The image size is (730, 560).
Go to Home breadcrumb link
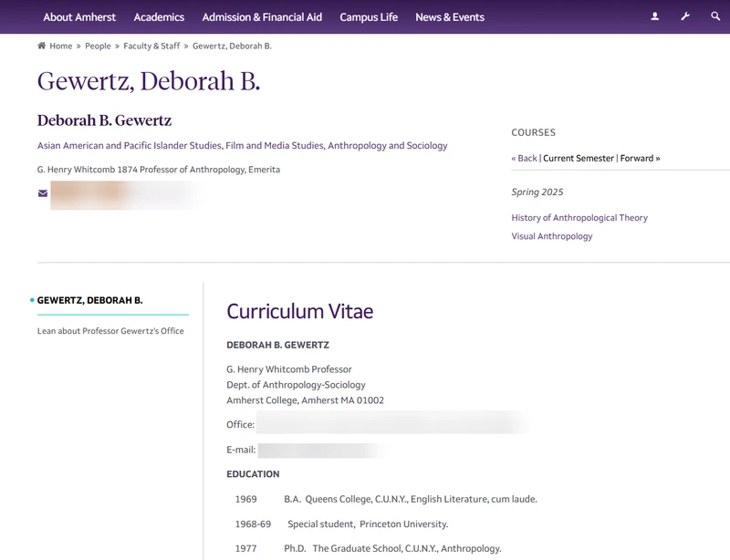click(x=61, y=47)
